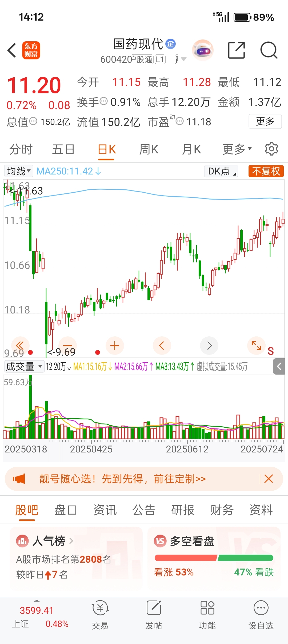Tap the 总值 info bubble icon

click(x=33, y=121)
